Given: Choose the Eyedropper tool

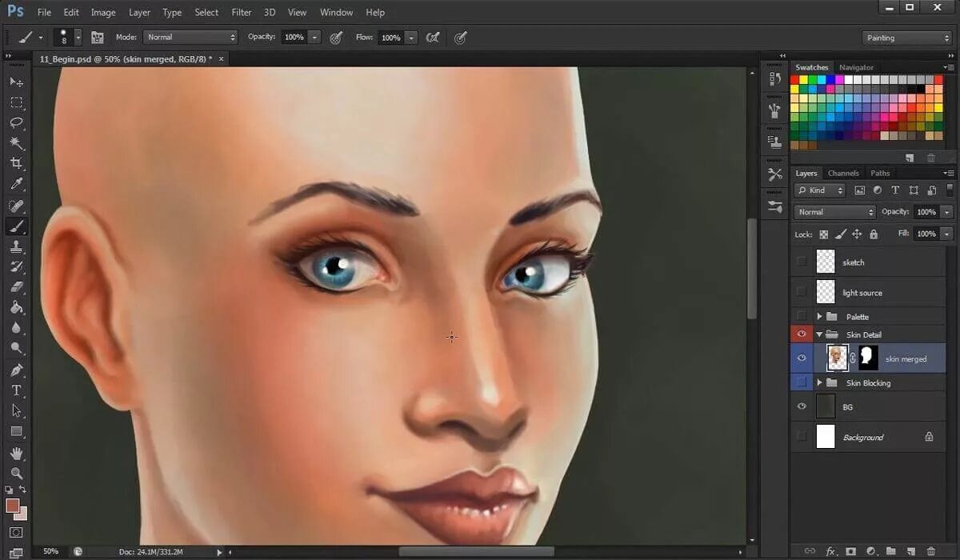Looking at the screenshot, I should pos(16,184).
